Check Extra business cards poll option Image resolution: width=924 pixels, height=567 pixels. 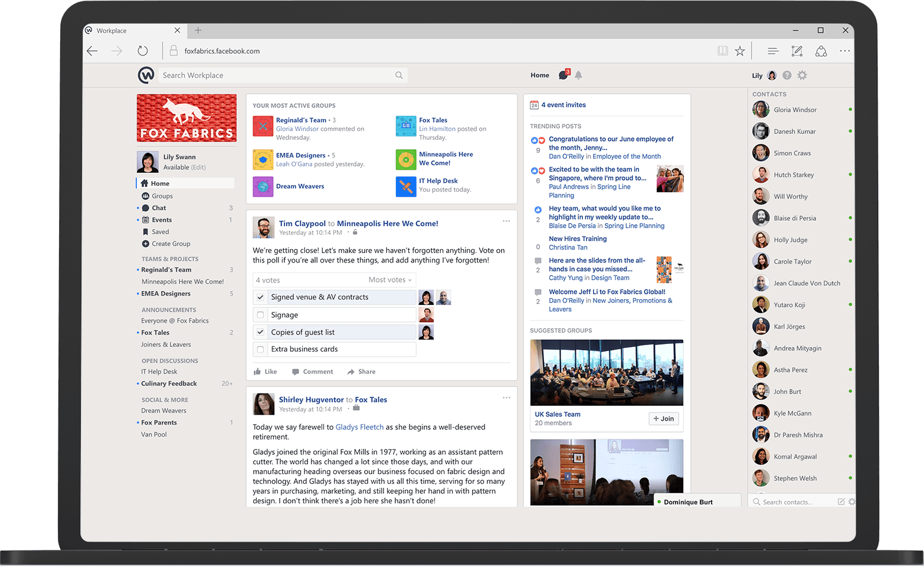pos(260,349)
